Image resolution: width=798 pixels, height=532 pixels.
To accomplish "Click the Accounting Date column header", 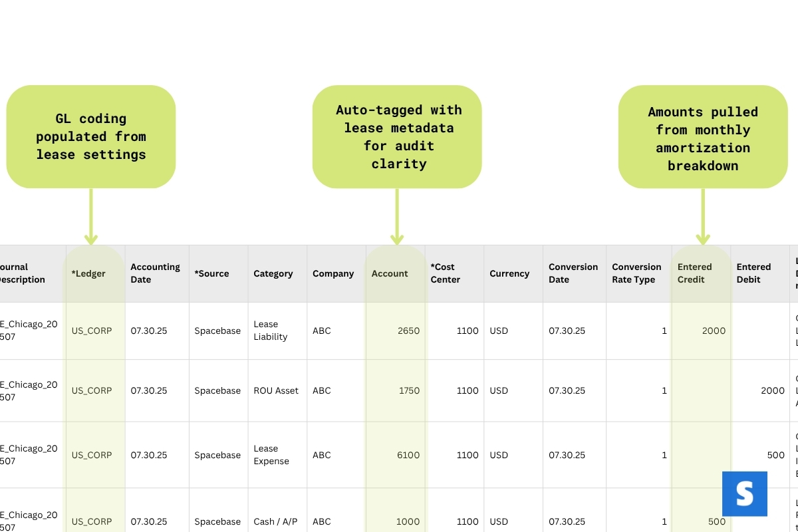I will click(155, 273).
